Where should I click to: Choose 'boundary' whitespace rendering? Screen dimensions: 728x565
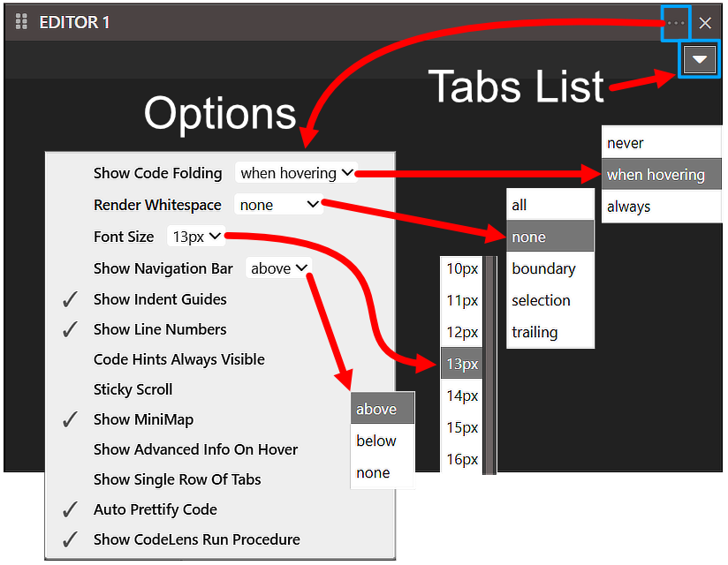(x=542, y=268)
